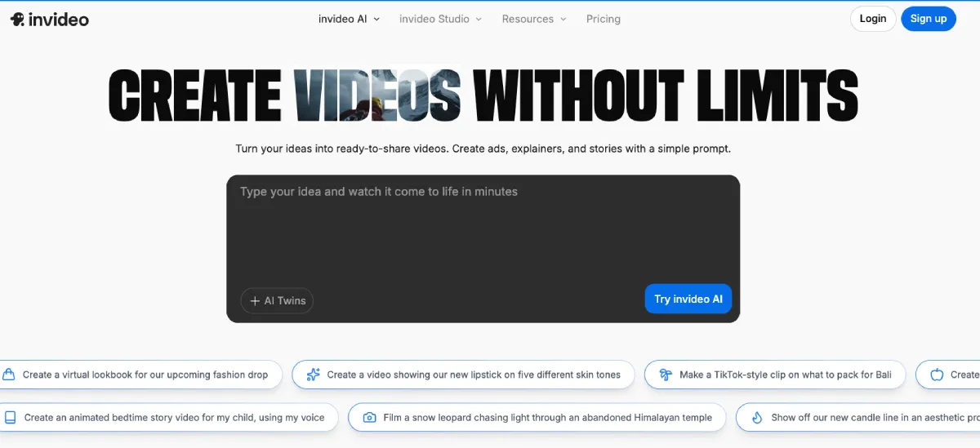Pick the virtual lookbook fashion drop prompt
980x448 pixels.
tap(145, 375)
